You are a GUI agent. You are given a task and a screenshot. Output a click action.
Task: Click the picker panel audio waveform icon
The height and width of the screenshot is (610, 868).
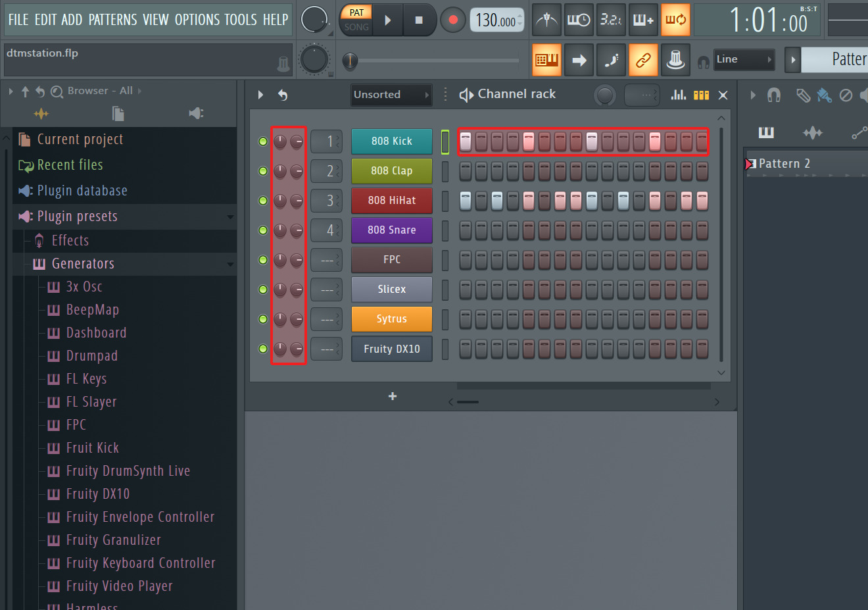pos(813,133)
